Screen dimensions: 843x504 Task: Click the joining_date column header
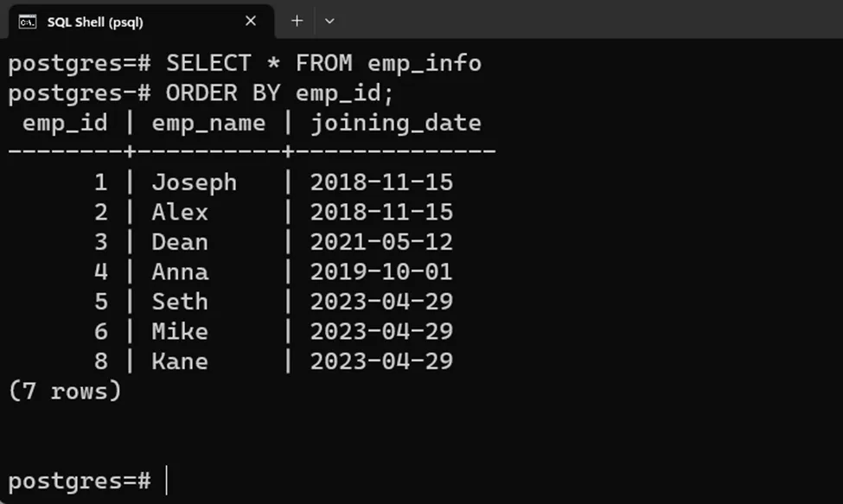tap(395, 123)
